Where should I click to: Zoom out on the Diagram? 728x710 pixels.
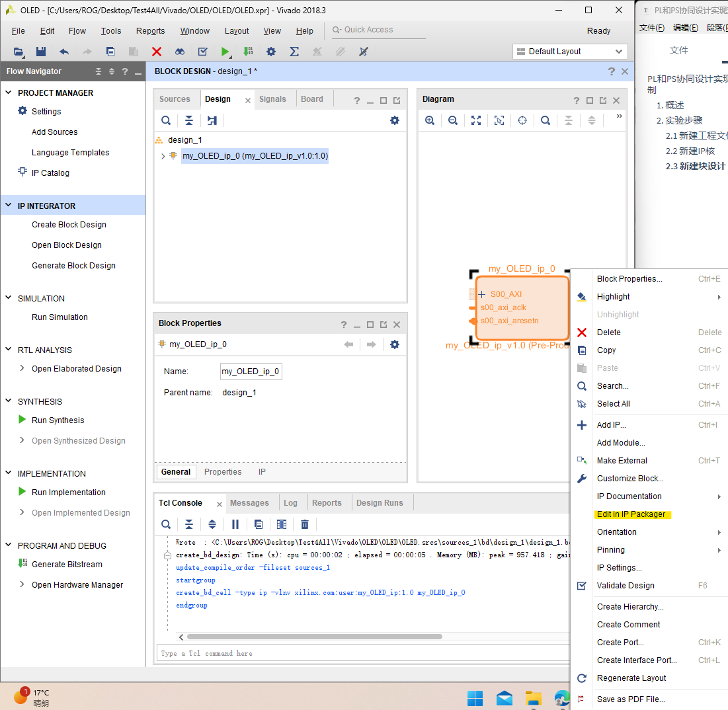tap(453, 121)
